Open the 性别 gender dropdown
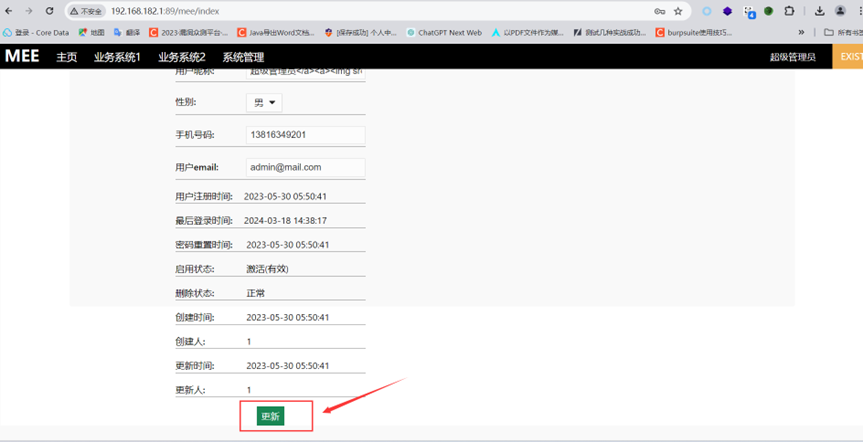Viewport: 863px width, 442px height. 264,102
